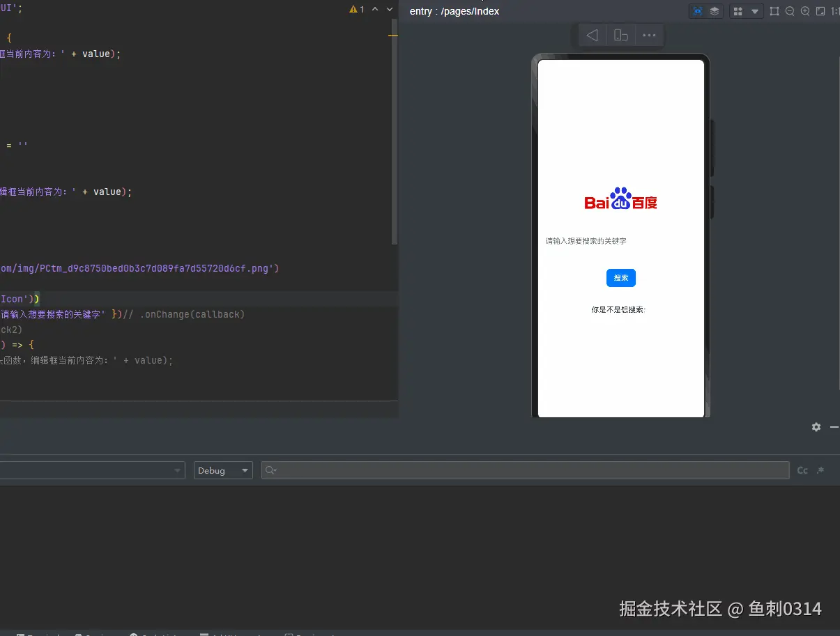Toggle the inspector eye icon in previewer
The width and height of the screenshot is (840, 636).
coord(698,11)
